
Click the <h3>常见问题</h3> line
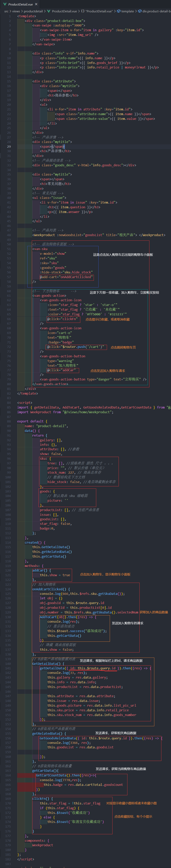(55, 184)
